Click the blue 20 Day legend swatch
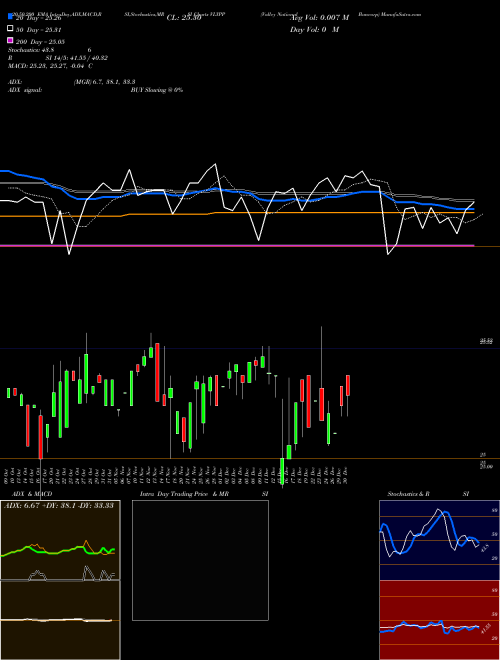Viewport: 500px width, 660px height. click(10, 17)
